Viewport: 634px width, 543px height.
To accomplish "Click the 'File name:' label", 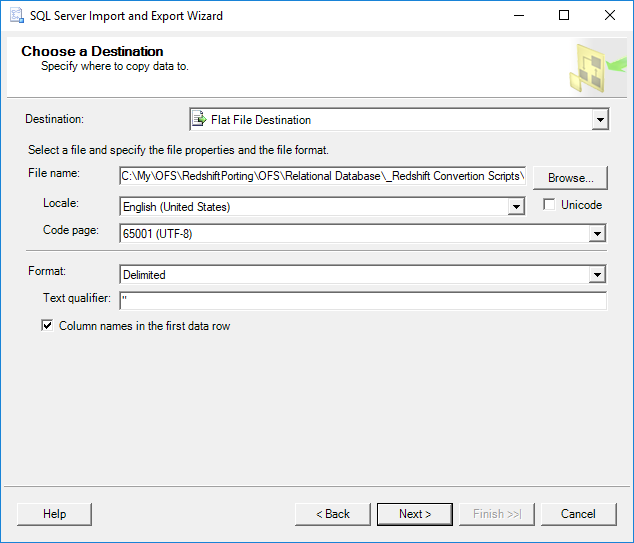I will coord(54,173).
